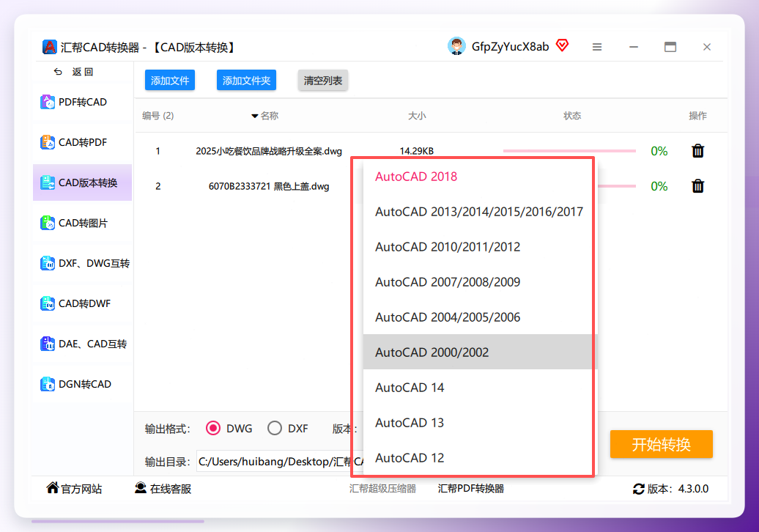
Task: Click file name 2025小吃餐饮品牌战略升级全案.dwg
Action: tap(269, 151)
